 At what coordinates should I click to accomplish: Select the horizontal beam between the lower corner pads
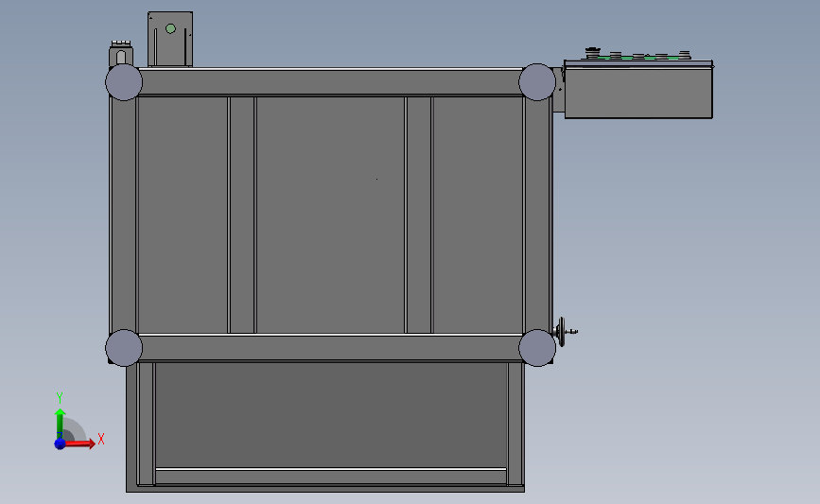click(330, 348)
